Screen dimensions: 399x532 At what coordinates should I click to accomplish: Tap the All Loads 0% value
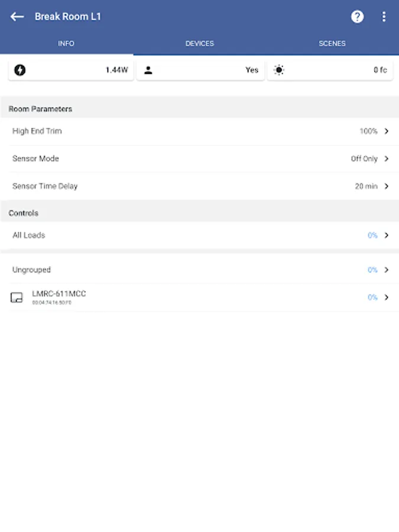(372, 235)
